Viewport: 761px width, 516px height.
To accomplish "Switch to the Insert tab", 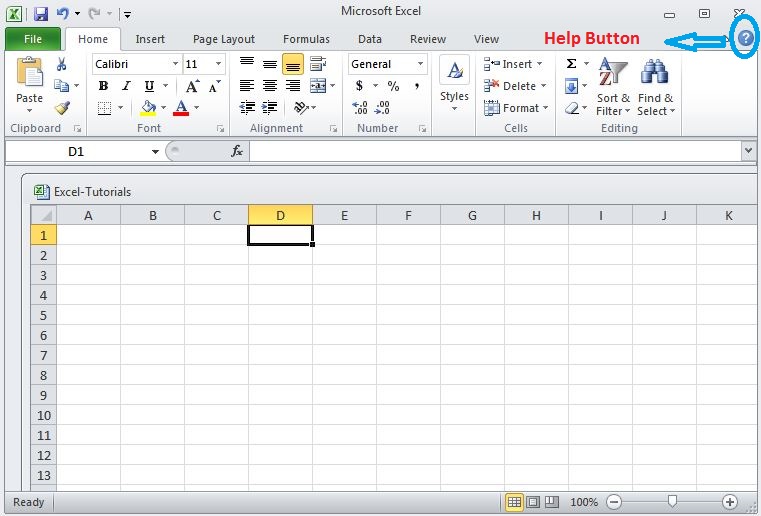I will 150,39.
